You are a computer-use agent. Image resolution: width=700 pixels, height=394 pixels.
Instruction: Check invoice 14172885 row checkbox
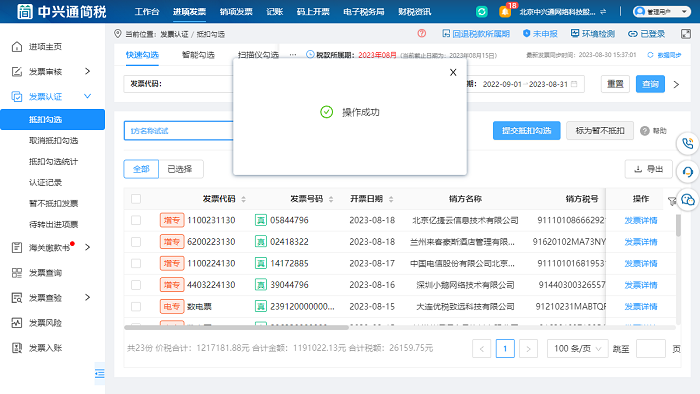click(x=136, y=263)
